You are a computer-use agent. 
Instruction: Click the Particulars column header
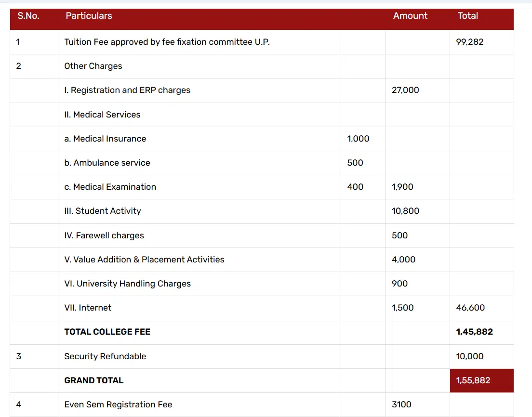(89, 16)
